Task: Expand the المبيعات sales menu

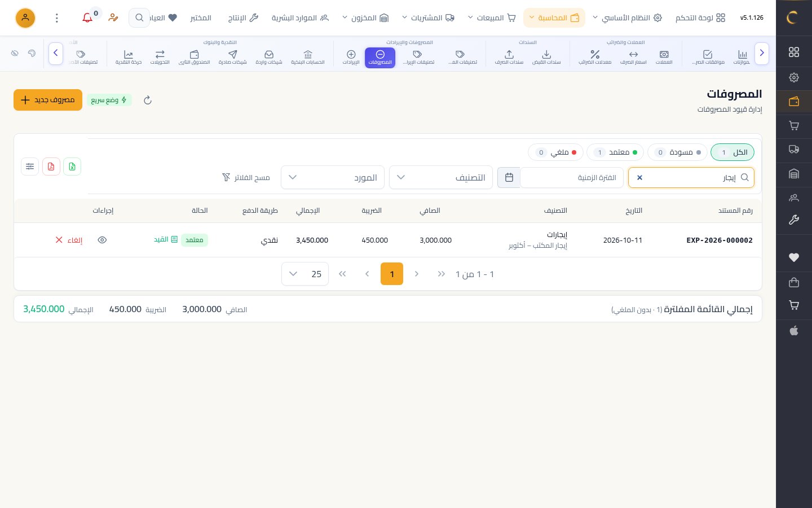Action: click(x=491, y=18)
